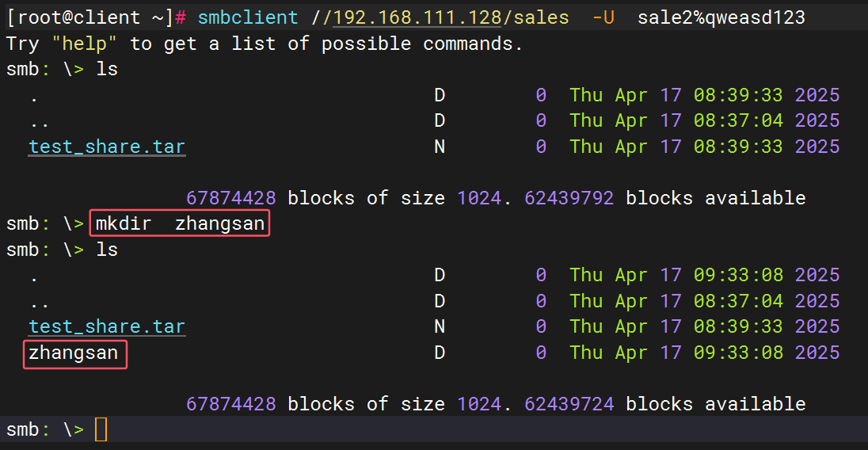The image size is (868, 450).
Task: Click the sale2%qweasd123 credentials text
Action: point(721,17)
